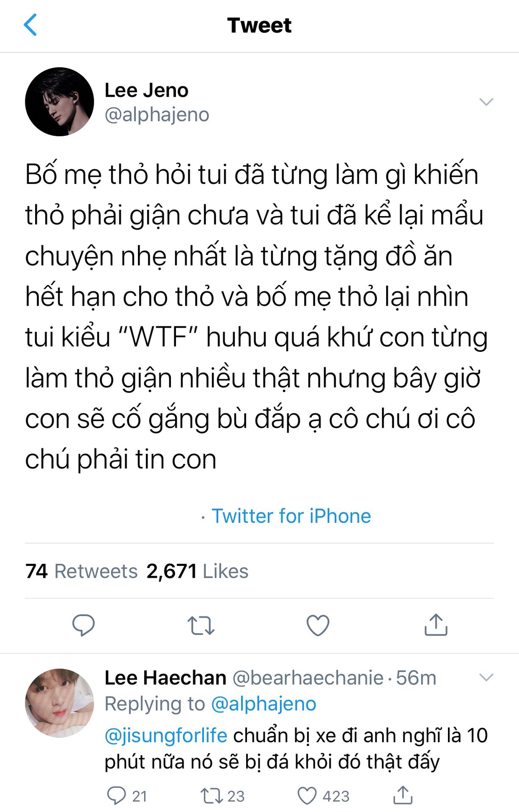Retweet Lee Jeno's main tweet
The width and height of the screenshot is (519, 812).
coord(201,626)
